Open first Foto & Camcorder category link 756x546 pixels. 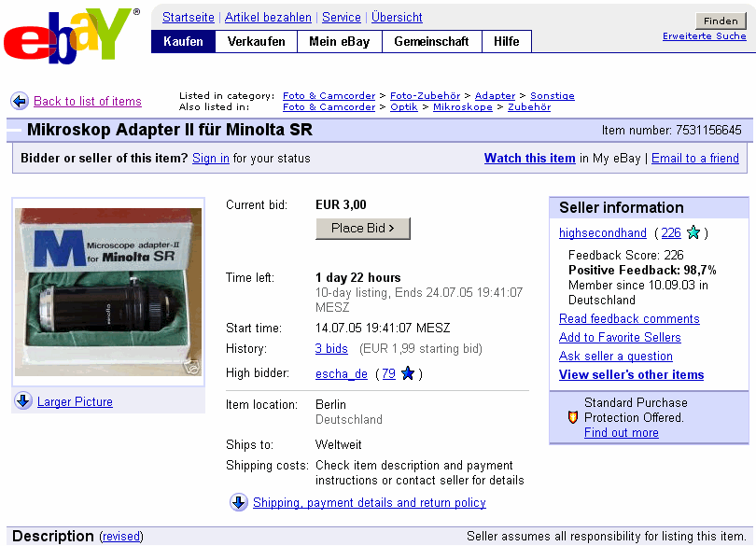tap(329, 95)
